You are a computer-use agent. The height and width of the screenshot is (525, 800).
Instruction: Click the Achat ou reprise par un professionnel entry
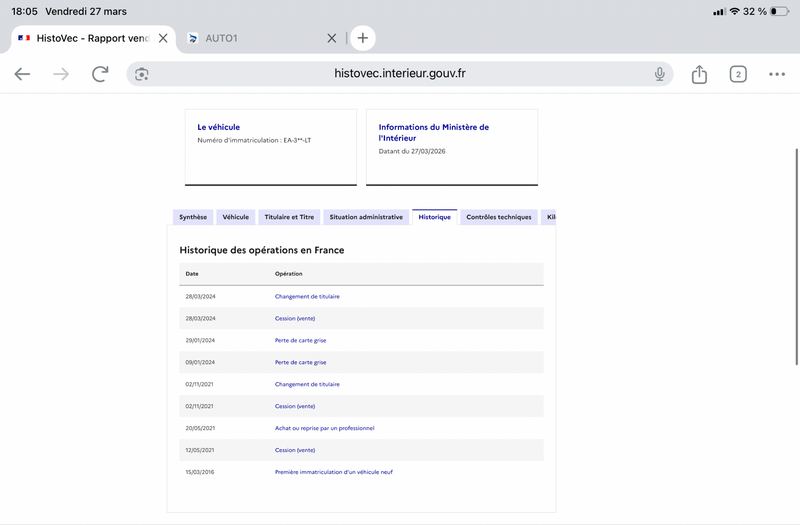click(324, 428)
